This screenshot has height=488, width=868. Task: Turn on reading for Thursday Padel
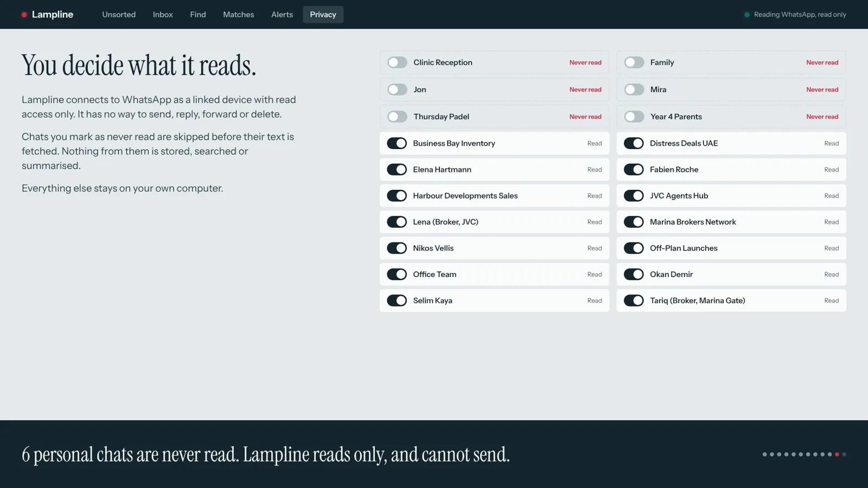(x=397, y=117)
